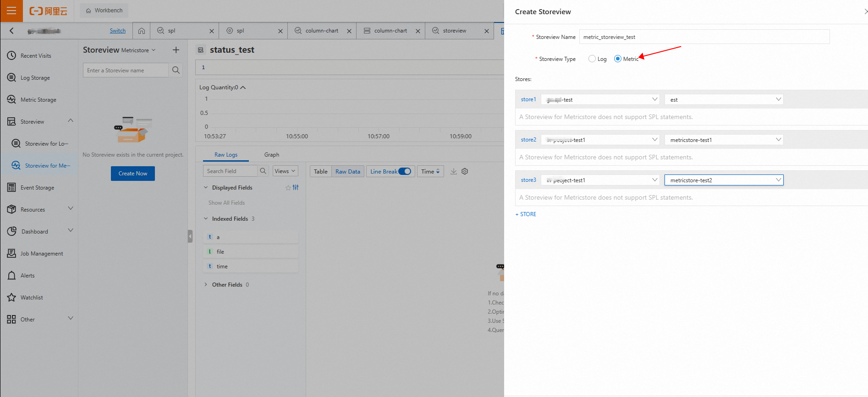Click the Alibaba Cloud logo
868x397 pixels.
point(49,11)
